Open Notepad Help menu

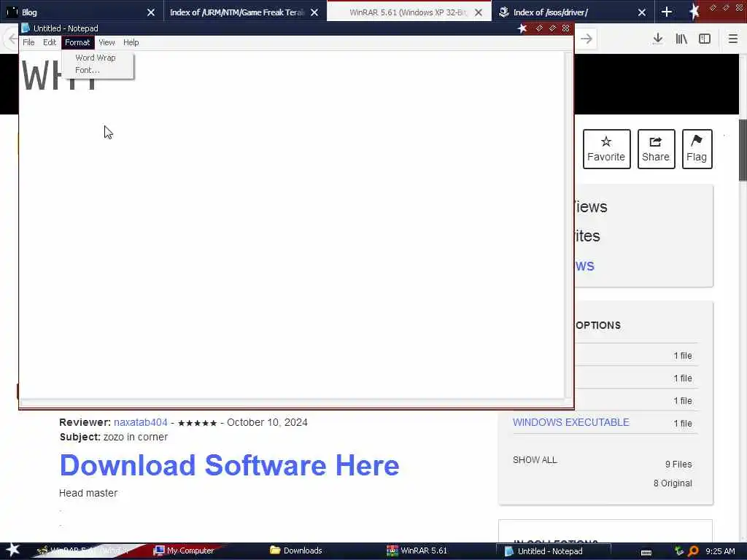pos(131,42)
